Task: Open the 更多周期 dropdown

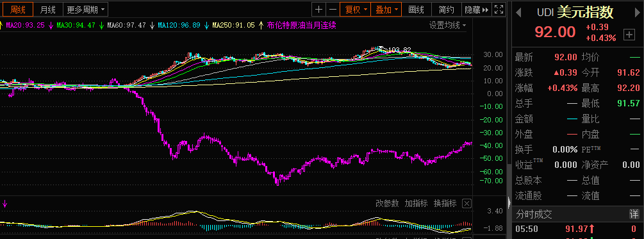Action: (x=85, y=9)
